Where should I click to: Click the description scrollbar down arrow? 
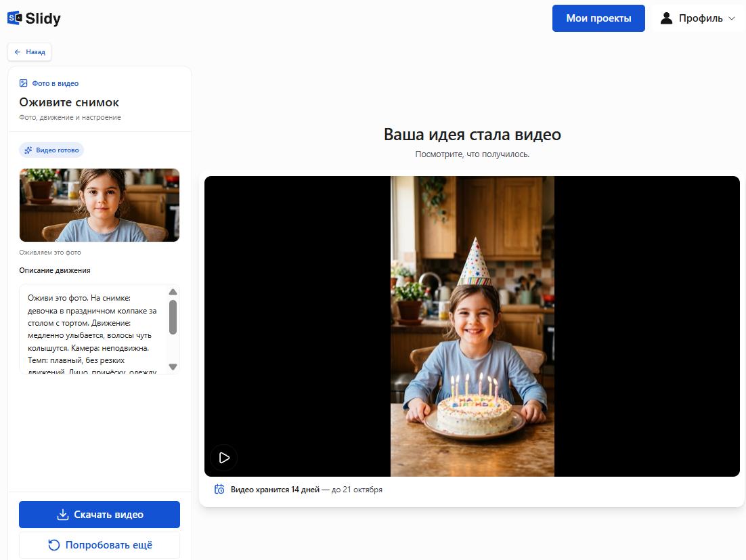[x=173, y=367]
